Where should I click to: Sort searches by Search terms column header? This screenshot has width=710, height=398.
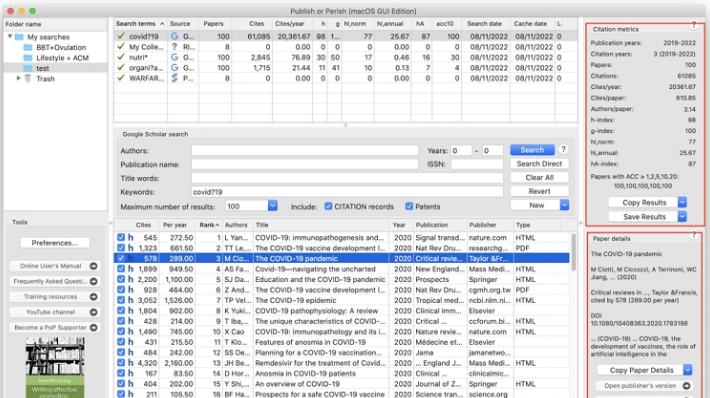140,24
